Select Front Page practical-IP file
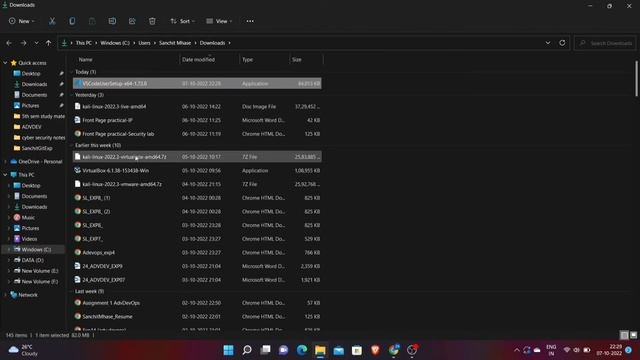Image resolution: width=640 pixels, height=360 pixels. (197, 120)
